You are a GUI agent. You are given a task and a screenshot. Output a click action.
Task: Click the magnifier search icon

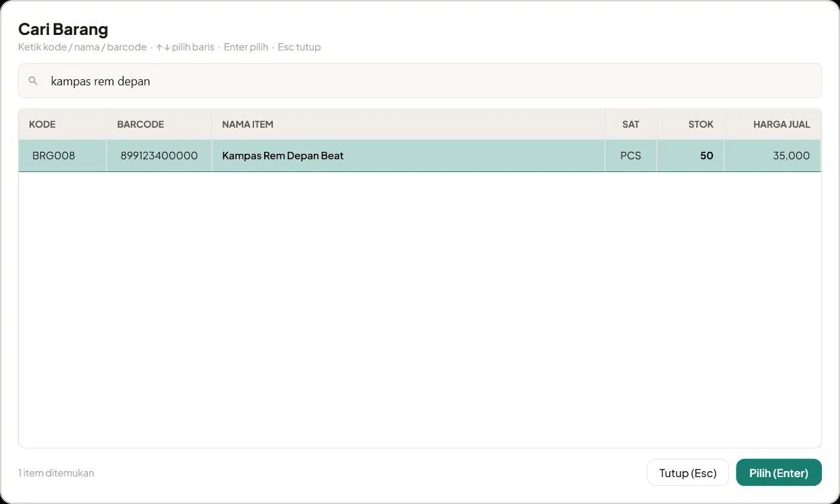click(x=33, y=81)
